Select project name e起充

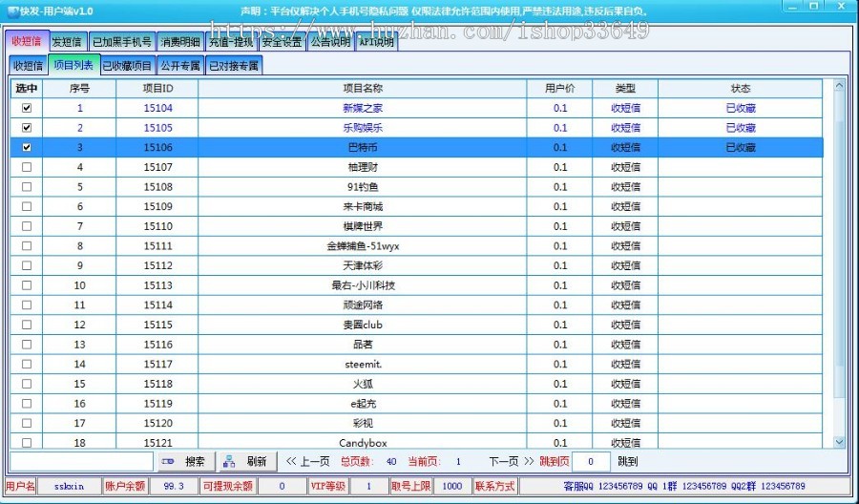363,404
